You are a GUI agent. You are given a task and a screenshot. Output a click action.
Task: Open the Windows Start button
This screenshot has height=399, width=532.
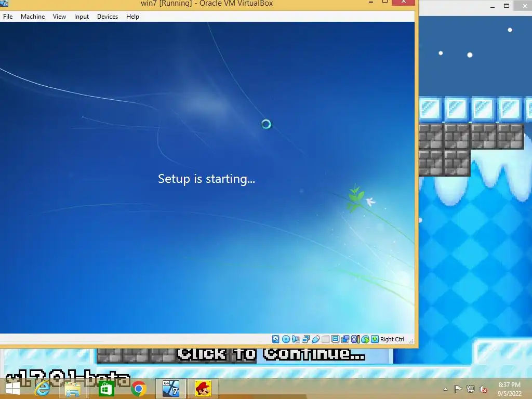coord(13,388)
